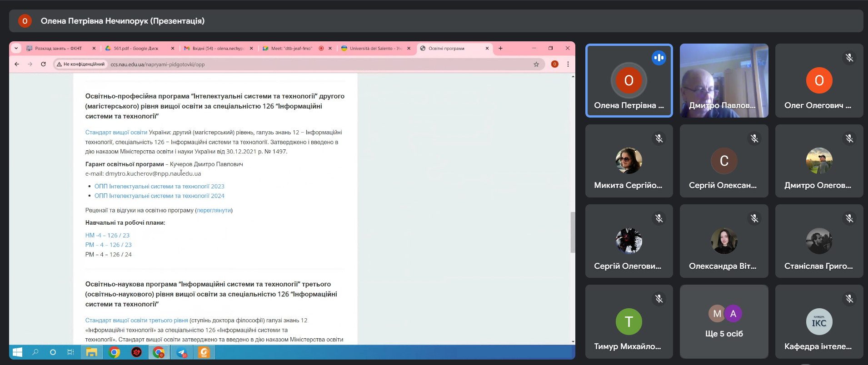Click the muted mic icon on Тимур Михайлович

[659, 299]
